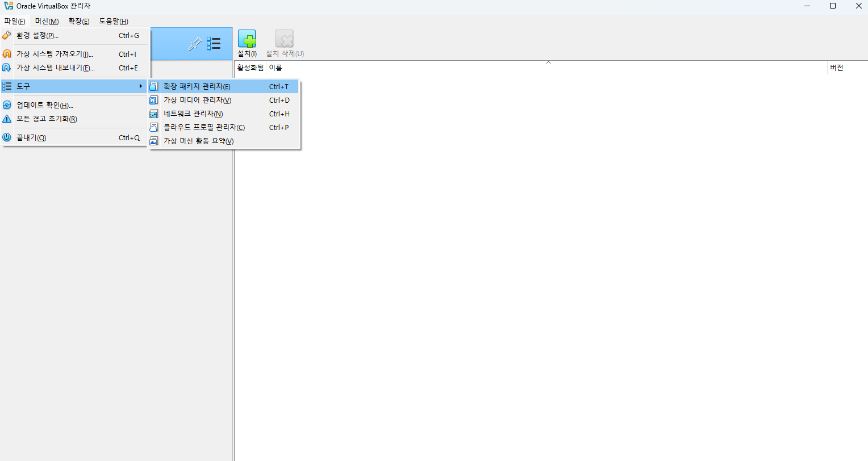Image resolution: width=868 pixels, height=461 pixels.
Task: Click the cloud profile manager icon
Action: [153, 127]
